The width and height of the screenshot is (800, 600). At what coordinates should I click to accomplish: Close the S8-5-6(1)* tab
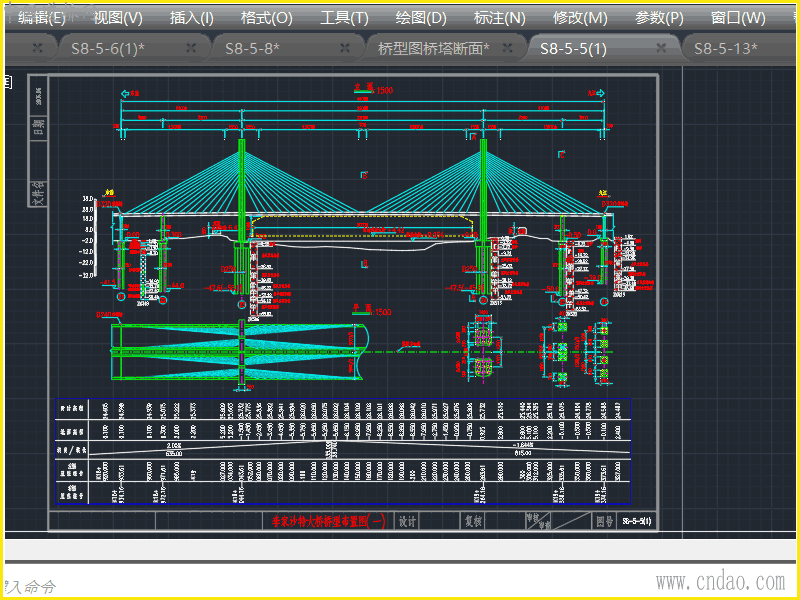click(191, 48)
